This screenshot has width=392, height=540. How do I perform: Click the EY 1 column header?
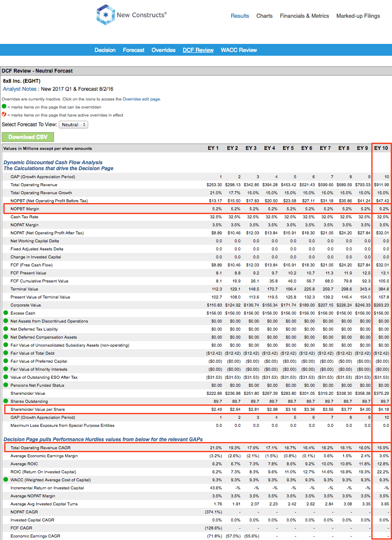click(214, 148)
